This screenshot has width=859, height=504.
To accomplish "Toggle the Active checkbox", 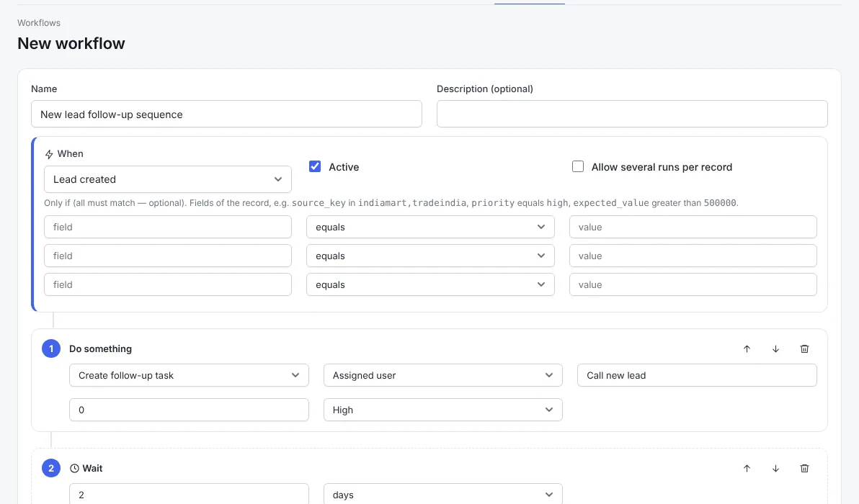I will [315, 166].
